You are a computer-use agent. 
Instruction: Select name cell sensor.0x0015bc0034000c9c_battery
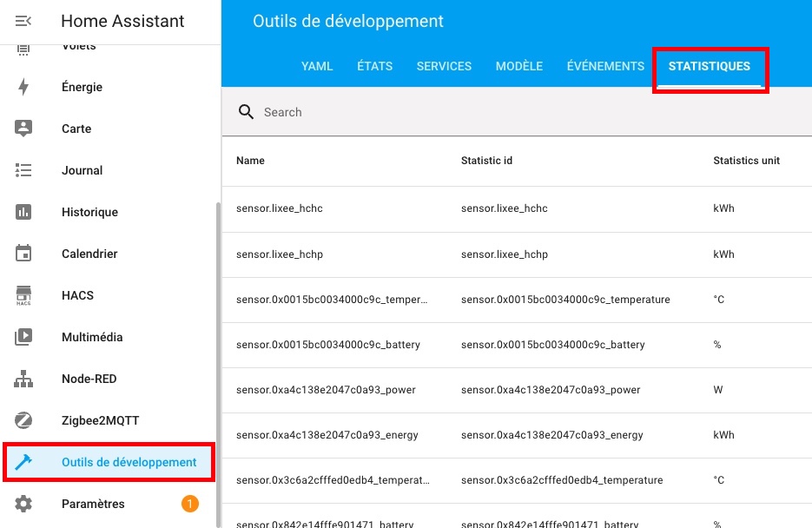pos(327,344)
